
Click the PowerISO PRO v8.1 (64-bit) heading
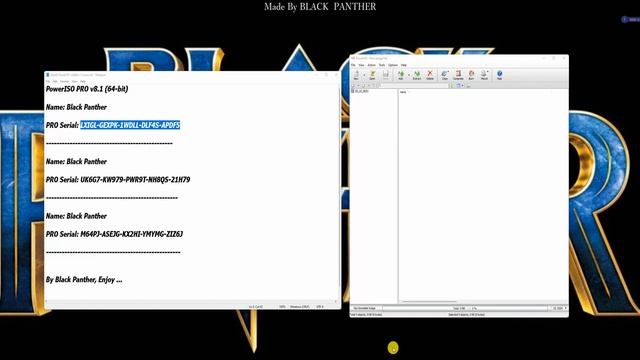(87, 89)
